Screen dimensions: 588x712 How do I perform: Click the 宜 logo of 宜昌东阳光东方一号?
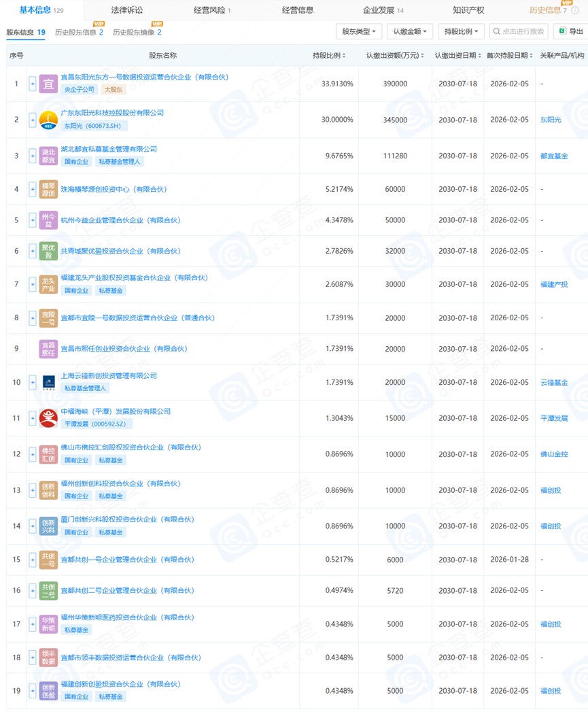coord(48,82)
